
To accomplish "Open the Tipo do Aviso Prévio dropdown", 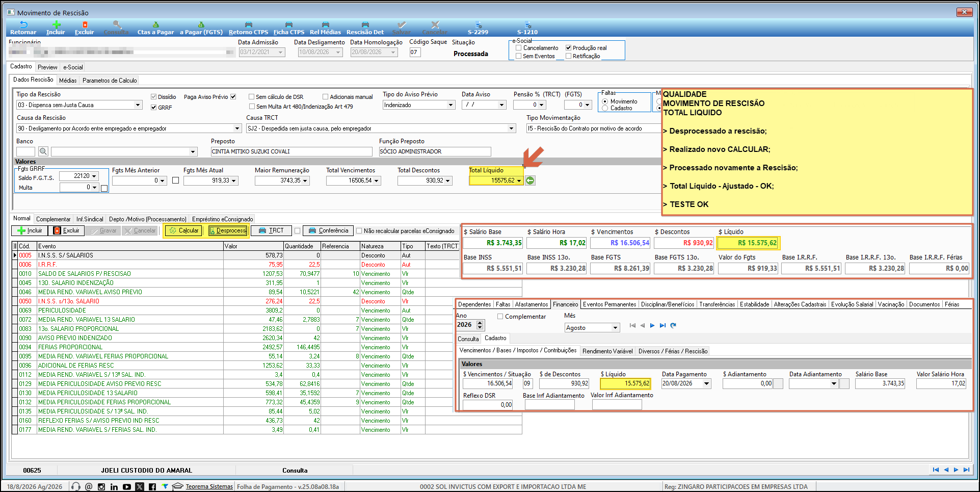I will pos(451,105).
